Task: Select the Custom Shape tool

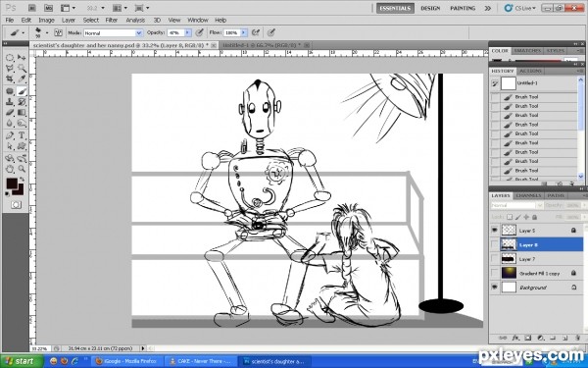Action: coord(22,146)
